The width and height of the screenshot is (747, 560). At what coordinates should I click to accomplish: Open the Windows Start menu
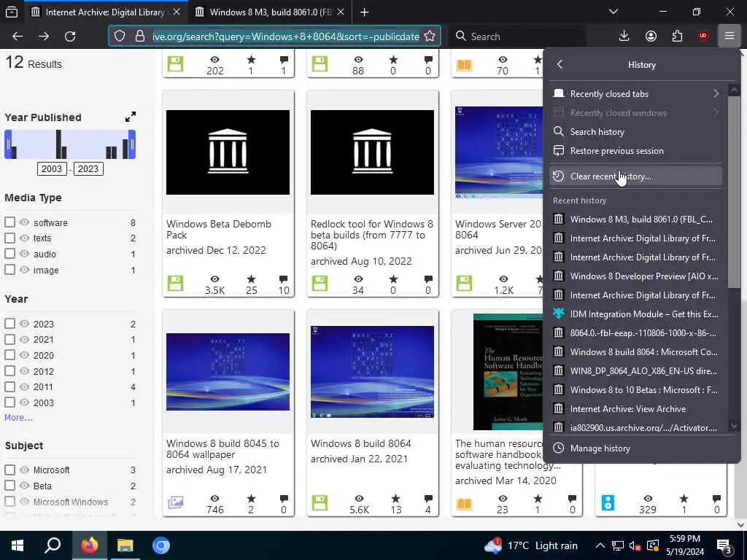click(18, 545)
